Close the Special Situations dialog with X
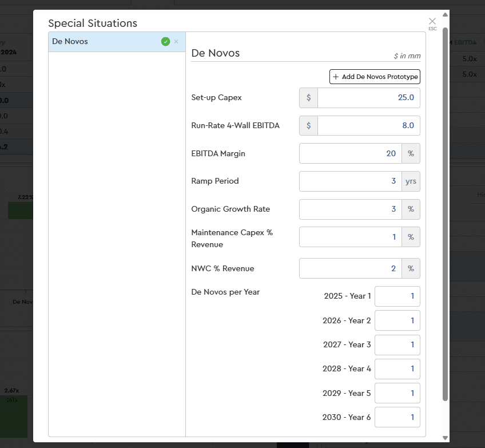 [x=432, y=22]
